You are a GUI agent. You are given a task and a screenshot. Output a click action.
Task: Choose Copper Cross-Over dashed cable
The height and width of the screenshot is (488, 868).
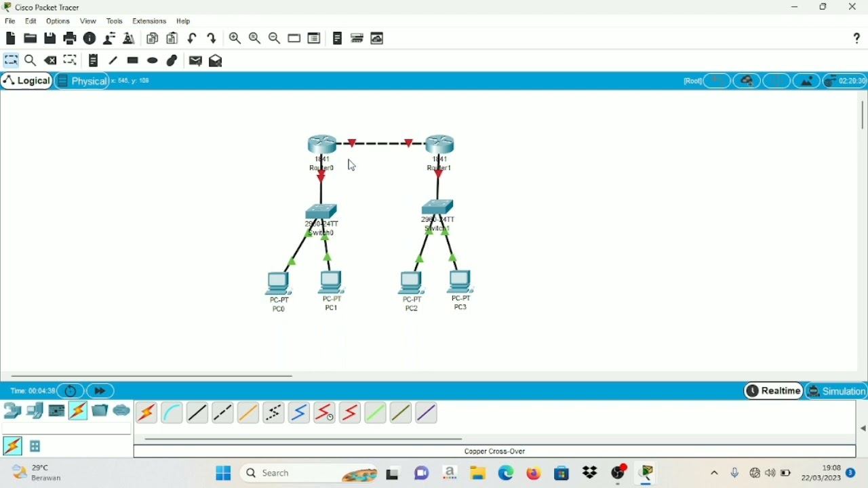pos(223,413)
